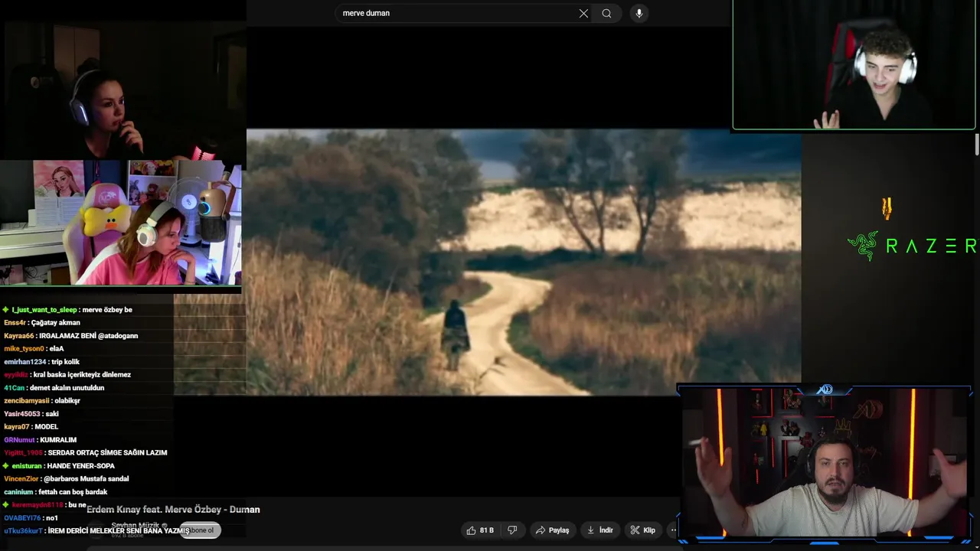Click the playing Duman video frame
This screenshot has width=980, height=551.
[x=524, y=262]
